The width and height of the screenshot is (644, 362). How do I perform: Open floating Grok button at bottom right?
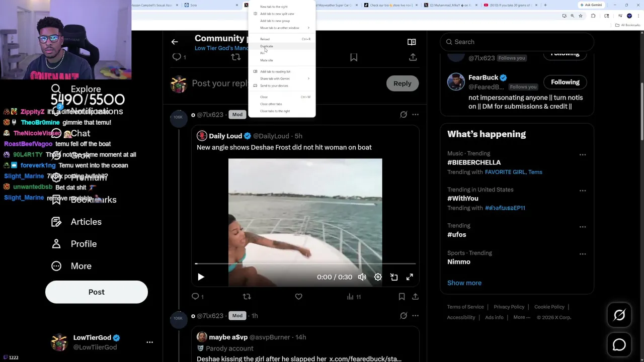[619, 315]
